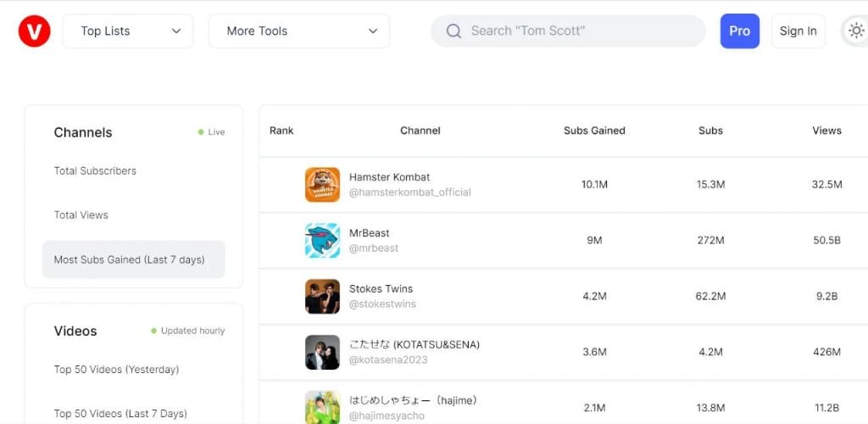Click KOTATSU&SENA's 426M views value
868x424 pixels.
tap(827, 352)
